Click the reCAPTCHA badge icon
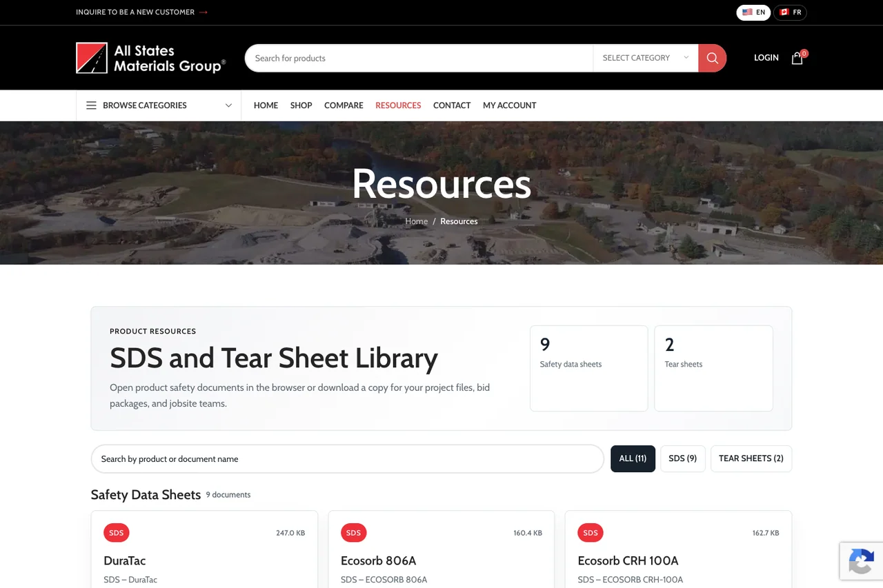 (861, 560)
